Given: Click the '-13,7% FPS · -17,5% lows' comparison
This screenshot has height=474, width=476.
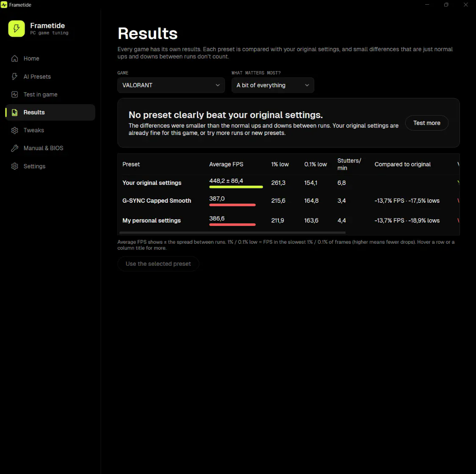Looking at the screenshot, I should (x=407, y=201).
